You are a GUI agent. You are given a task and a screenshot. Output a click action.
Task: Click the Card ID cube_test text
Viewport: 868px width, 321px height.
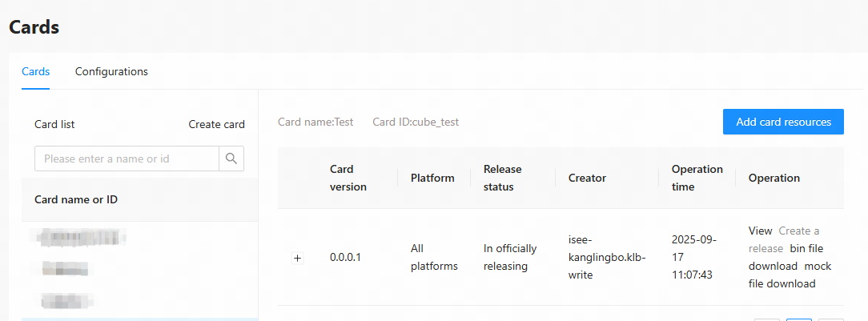pos(416,122)
